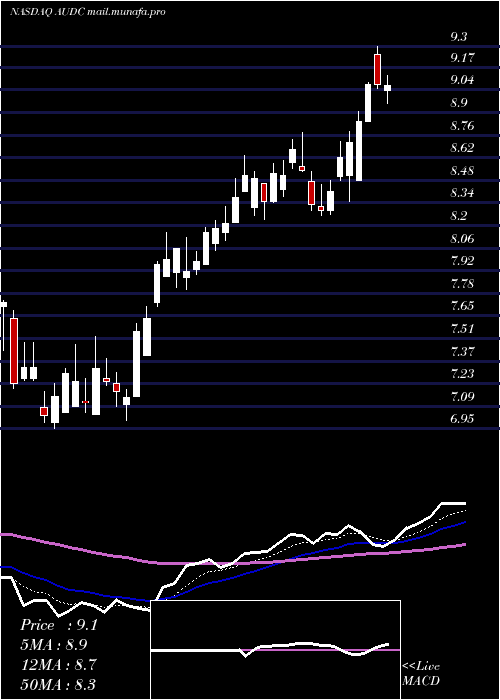Viewport: 500px width, 700px height.
Task: Click the 6.95 price axis label
Action: [462, 419]
